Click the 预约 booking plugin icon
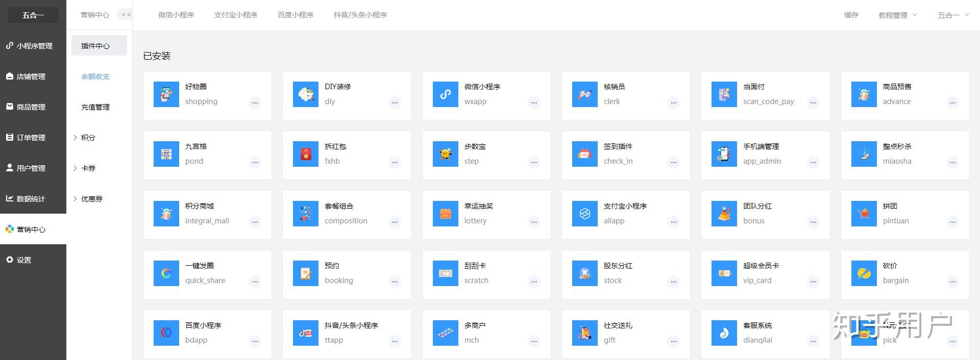 (x=306, y=273)
